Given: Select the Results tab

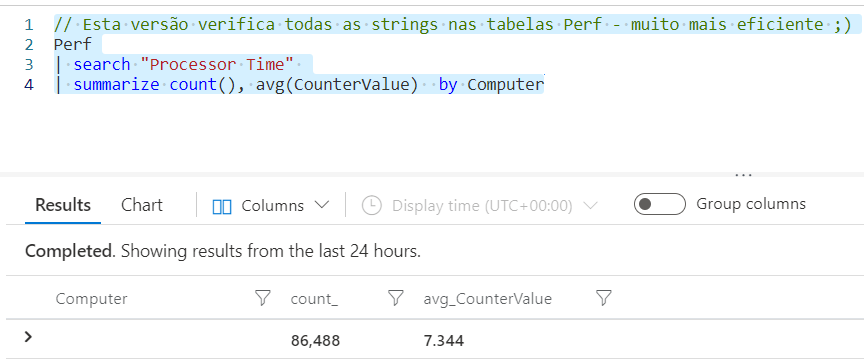Looking at the screenshot, I should pos(63,205).
